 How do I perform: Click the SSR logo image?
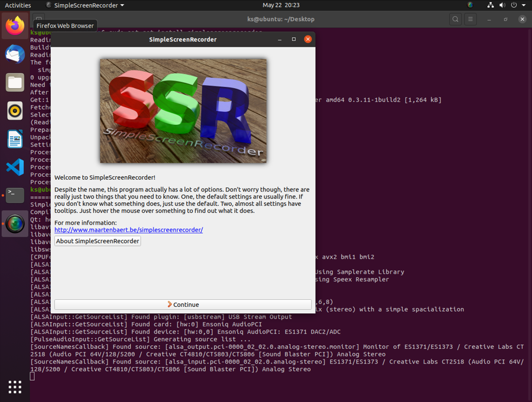(183, 111)
